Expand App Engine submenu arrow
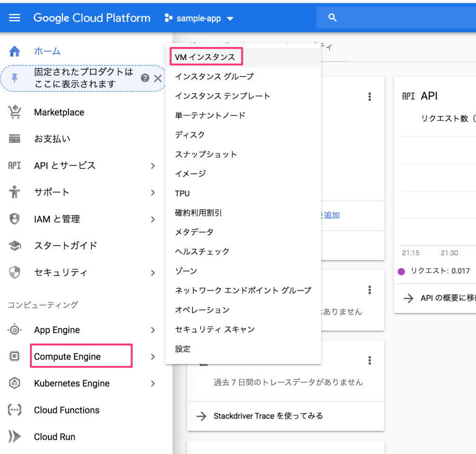 pos(153,330)
